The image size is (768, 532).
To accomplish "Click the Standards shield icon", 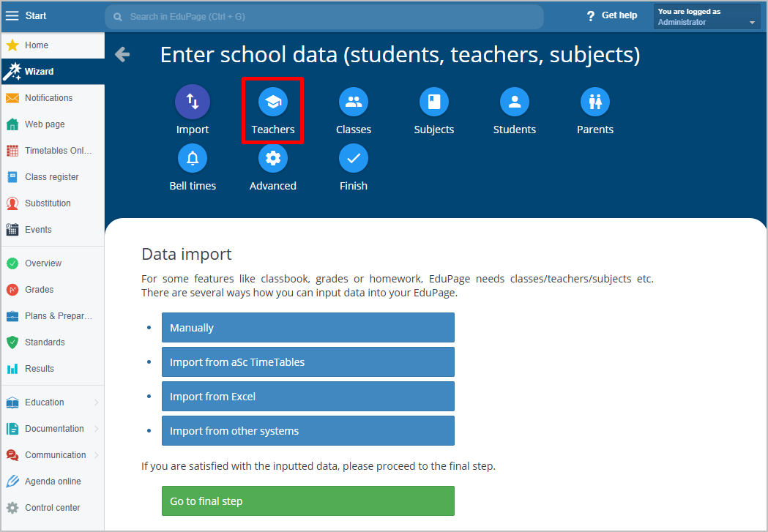I will click(12, 342).
